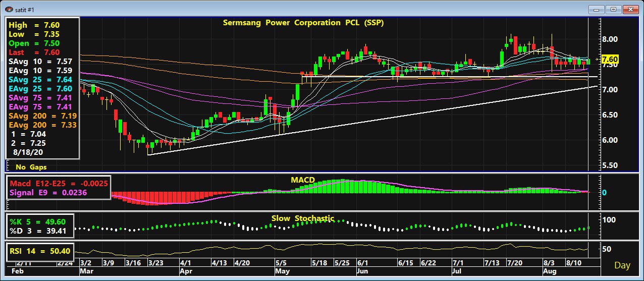Viewport: 644px width, 281px height.
Task: Maximize the satit #1 chart window
Action: (614, 9)
